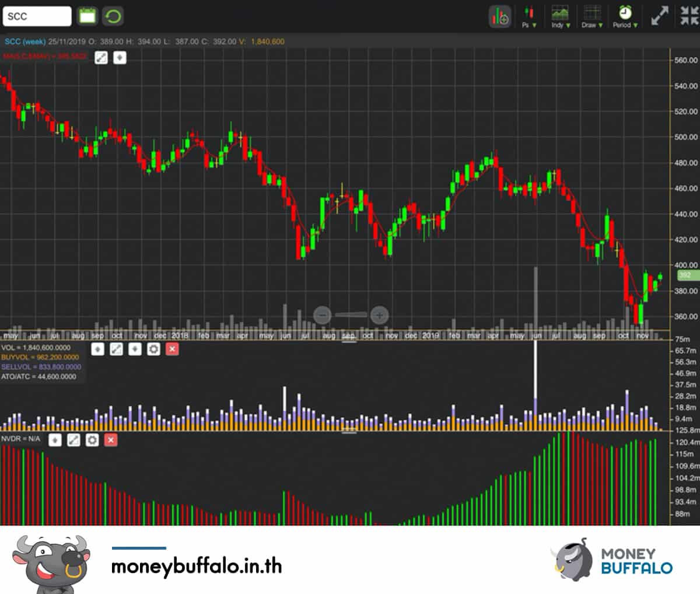This screenshot has width=700, height=594.
Task: Expand the Period dropdown menu
Action: click(625, 16)
